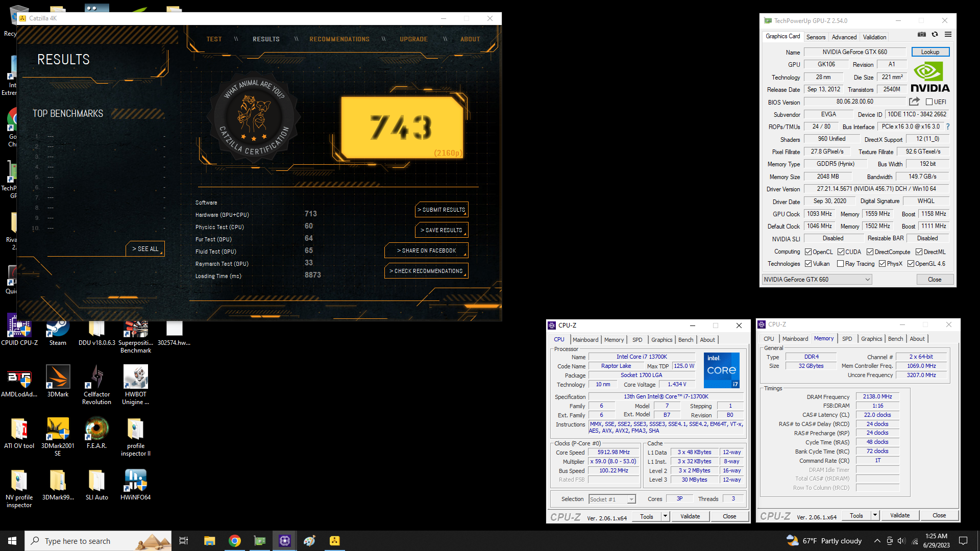
Task: Toggle the UEFI checkbox in GPU-Z
Action: (x=929, y=102)
